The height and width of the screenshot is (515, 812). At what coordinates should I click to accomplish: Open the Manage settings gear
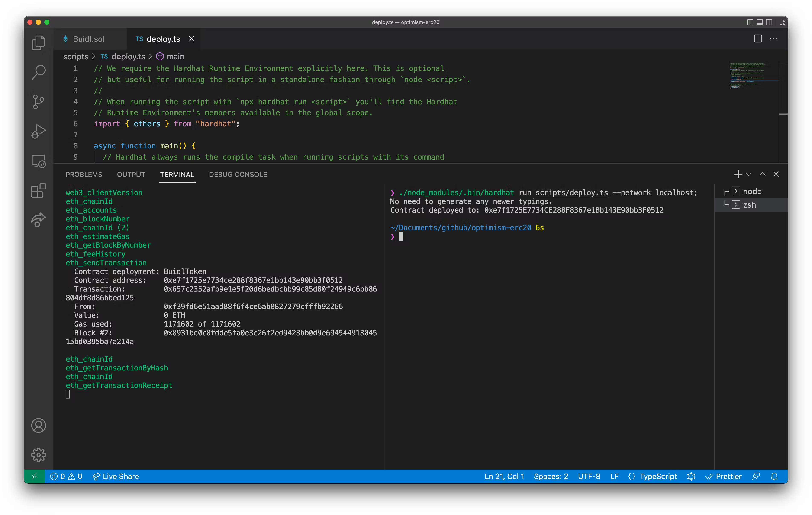38,455
